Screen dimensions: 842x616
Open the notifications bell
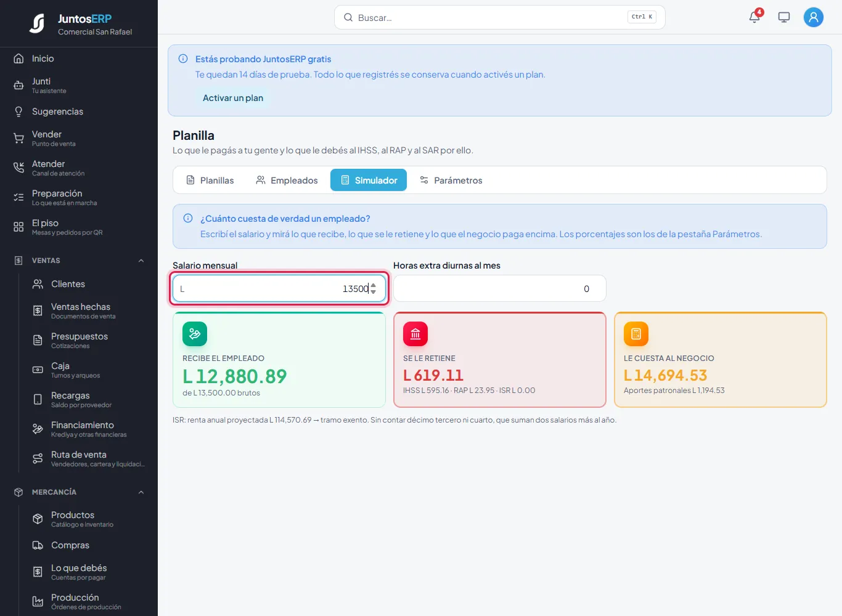(754, 17)
